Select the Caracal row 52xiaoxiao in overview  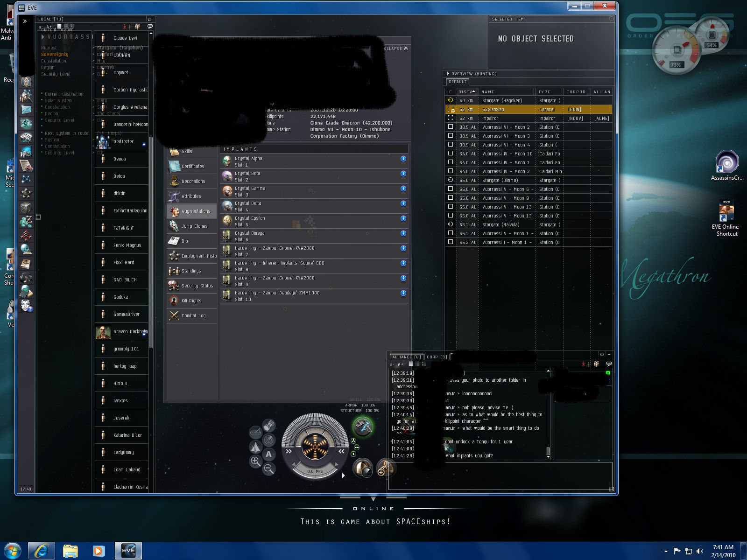tap(529, 109)
